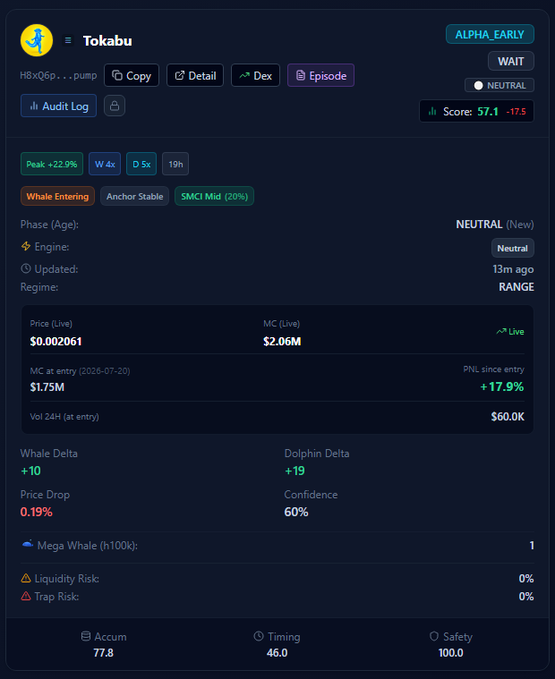The height and width of the screenshot is (679, 555).
Task: Click the $60.0K volume value
Action: coord(507,417)
